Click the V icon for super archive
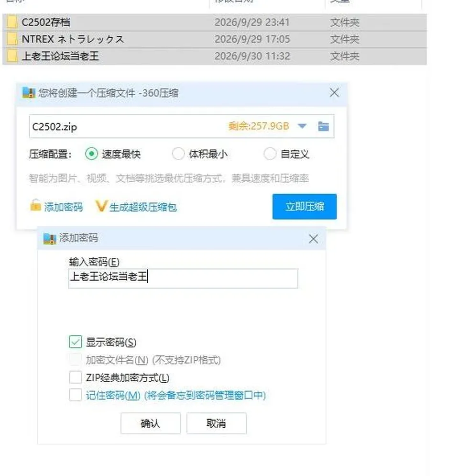The width and height of the screenshot is (459, 476). coord(101,206)
